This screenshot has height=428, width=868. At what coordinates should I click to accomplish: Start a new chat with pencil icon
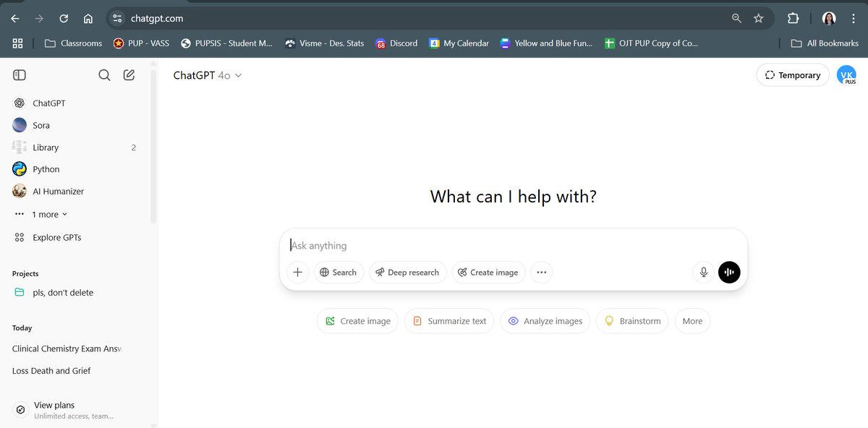129,75
